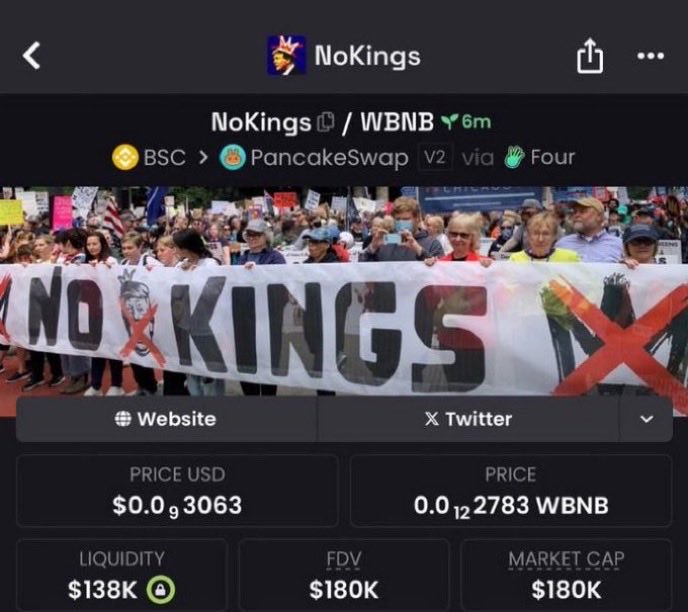Select the BSC chain logo
The height and width of the screenshot is (612, 688).
(x=125, y=157)
